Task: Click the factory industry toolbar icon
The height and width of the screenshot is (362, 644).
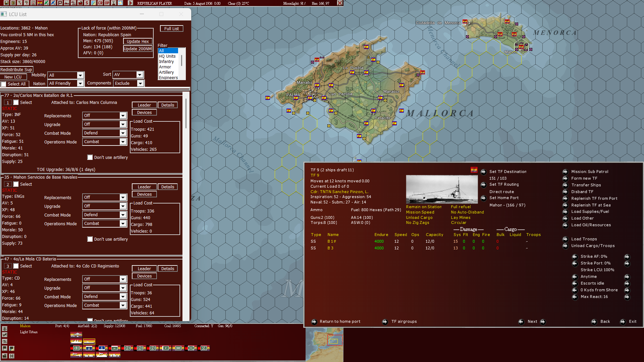Action: coord(80,3)
